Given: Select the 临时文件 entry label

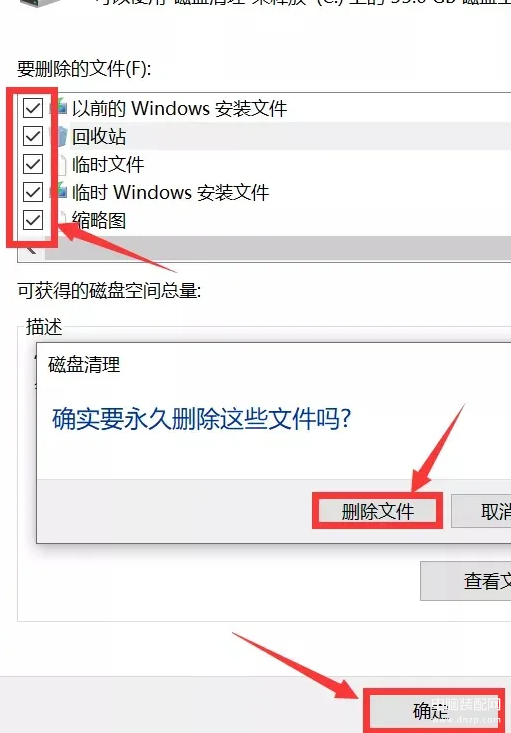Looking at the screenshot, I should click(x=108, y=164).
